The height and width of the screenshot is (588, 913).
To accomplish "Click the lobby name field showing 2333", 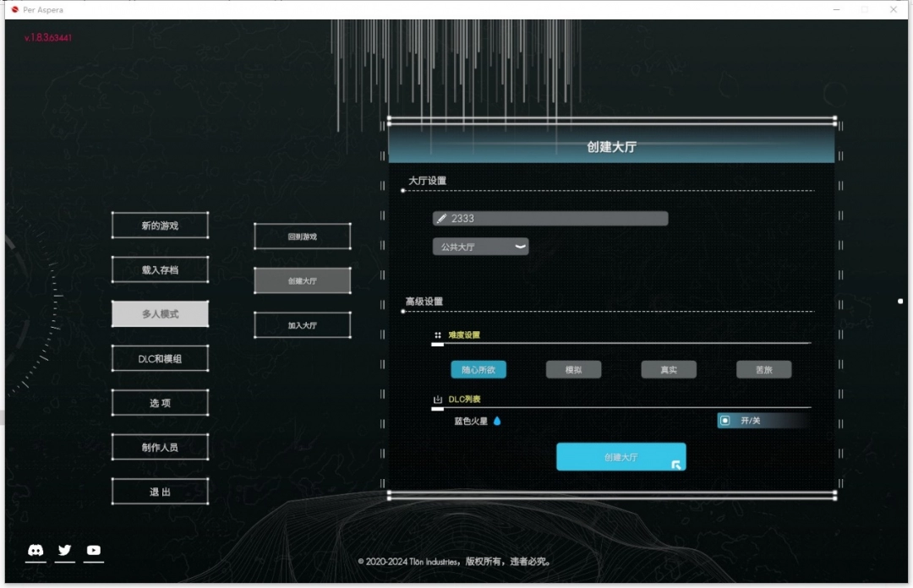I will [554, 219].
